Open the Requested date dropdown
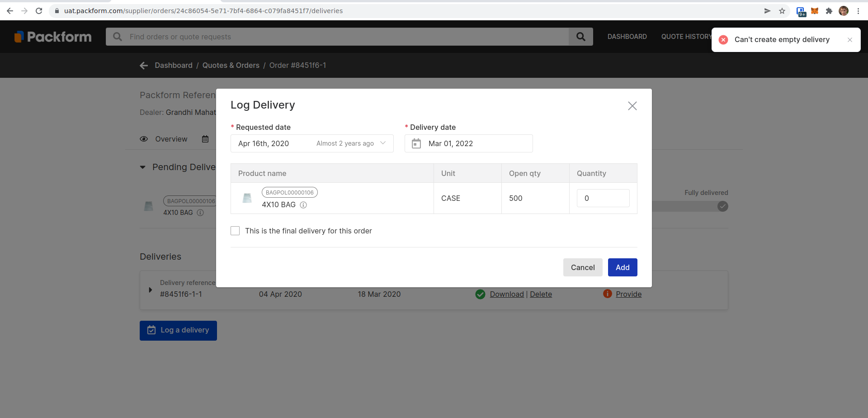The width and height of the screenshot is (868, 418). [x=312, y=143]
